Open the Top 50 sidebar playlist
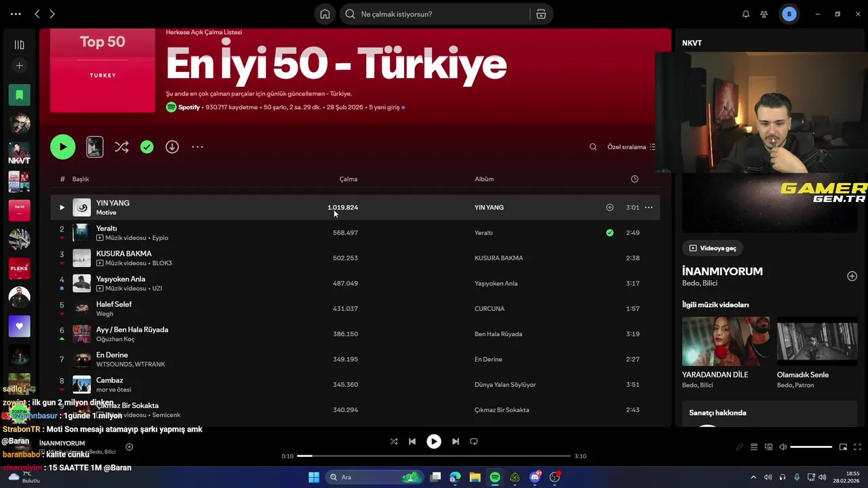The height and width of the screenshot is (488, 868). coord(19,210)
